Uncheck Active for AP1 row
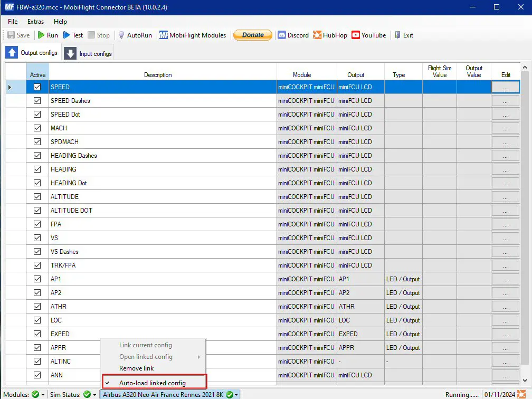This screenshot has height=399, width=532. [x=37, y=279]
